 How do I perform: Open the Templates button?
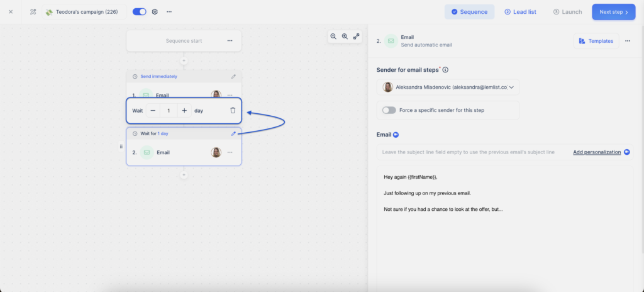point(596,41)
